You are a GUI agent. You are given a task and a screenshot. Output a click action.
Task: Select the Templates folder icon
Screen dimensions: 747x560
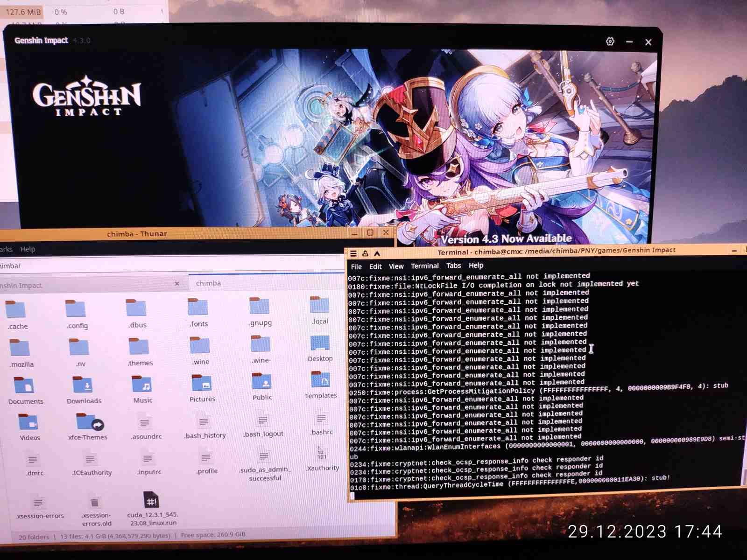tap(321, 379)
